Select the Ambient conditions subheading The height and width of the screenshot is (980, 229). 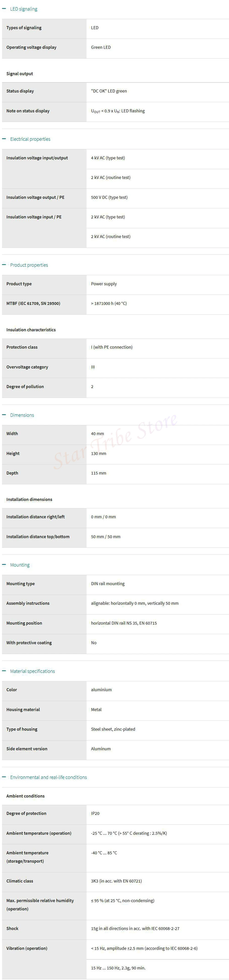pyautogui.click(x=25, y=796)
